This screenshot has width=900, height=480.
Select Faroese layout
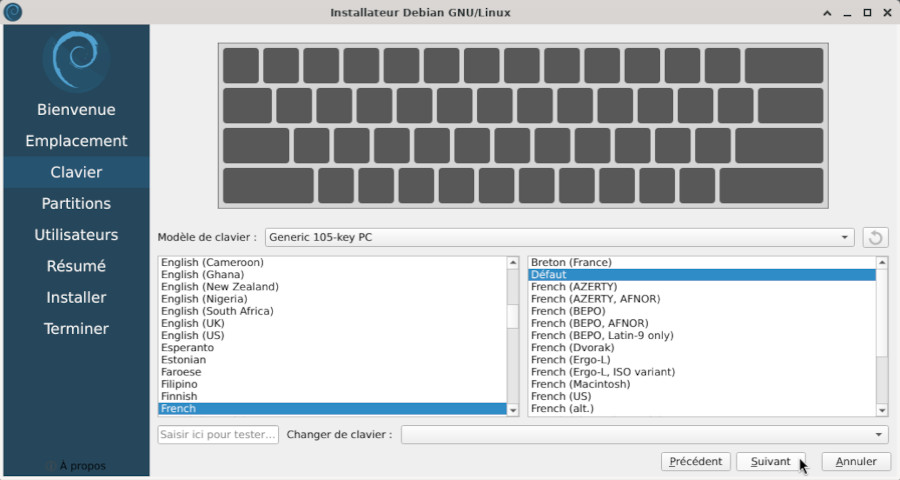point(332,372)
